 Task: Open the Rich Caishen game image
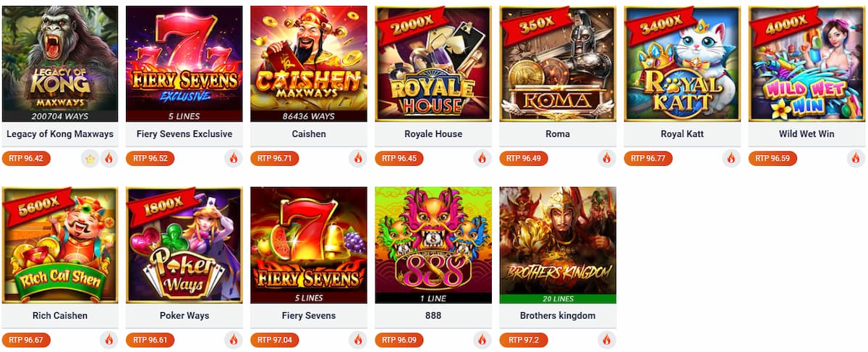60,245
